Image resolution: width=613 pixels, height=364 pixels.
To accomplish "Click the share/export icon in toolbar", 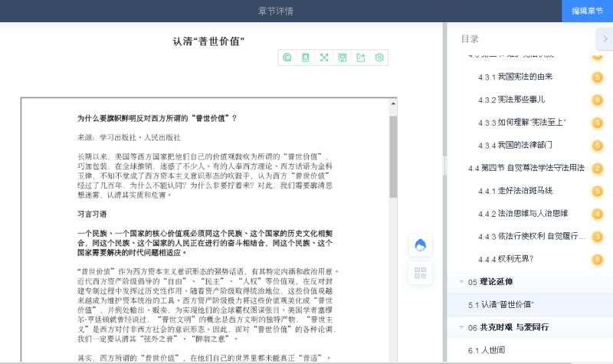I will tap(361, 57).
